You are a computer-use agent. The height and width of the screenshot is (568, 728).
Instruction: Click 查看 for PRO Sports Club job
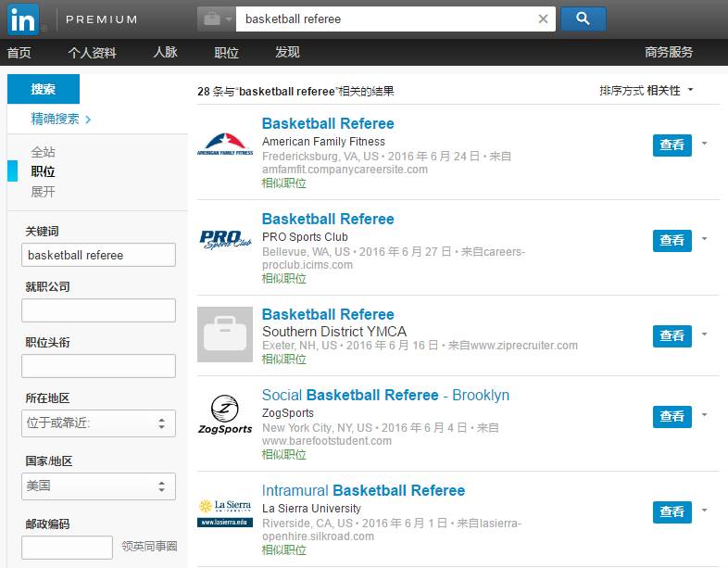point(672,241)
